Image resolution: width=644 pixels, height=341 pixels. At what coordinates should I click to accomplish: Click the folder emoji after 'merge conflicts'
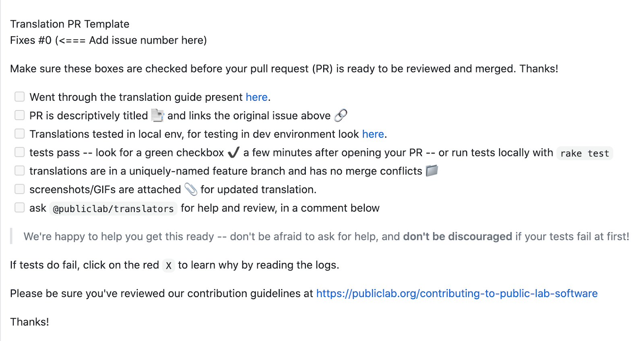[x=431, y=171]
